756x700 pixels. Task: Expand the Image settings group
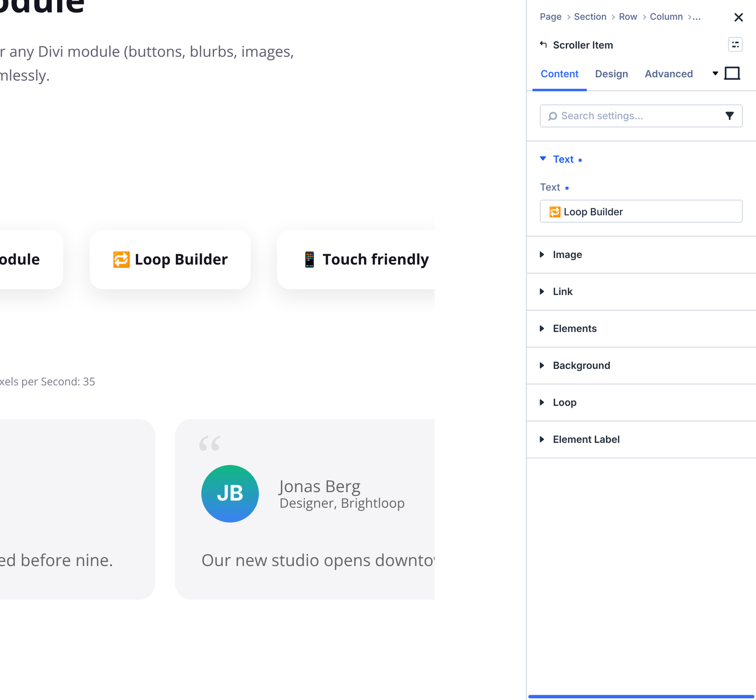click(641, 255)
